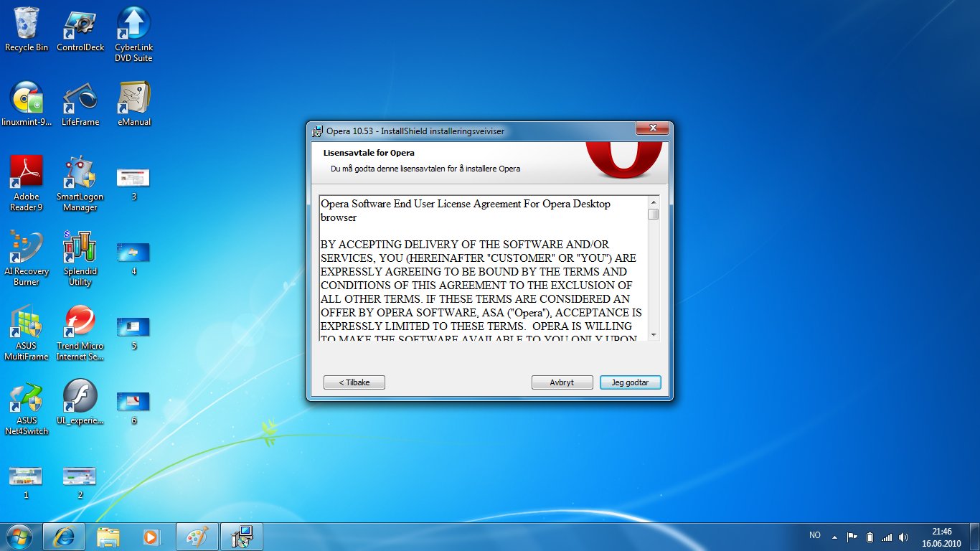Cancel the installer with 'Avbryt'
The image size is (980, 551).
click(x=562, y=382)
